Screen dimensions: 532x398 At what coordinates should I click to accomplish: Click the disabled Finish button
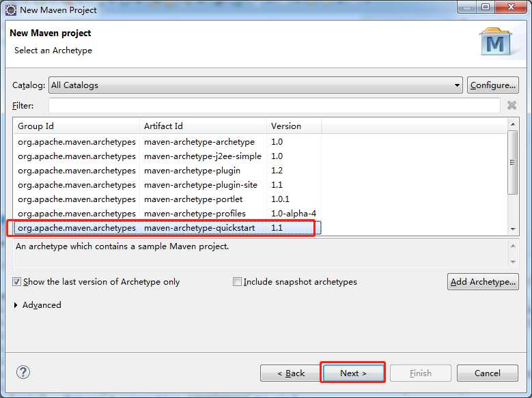(421, 373)
